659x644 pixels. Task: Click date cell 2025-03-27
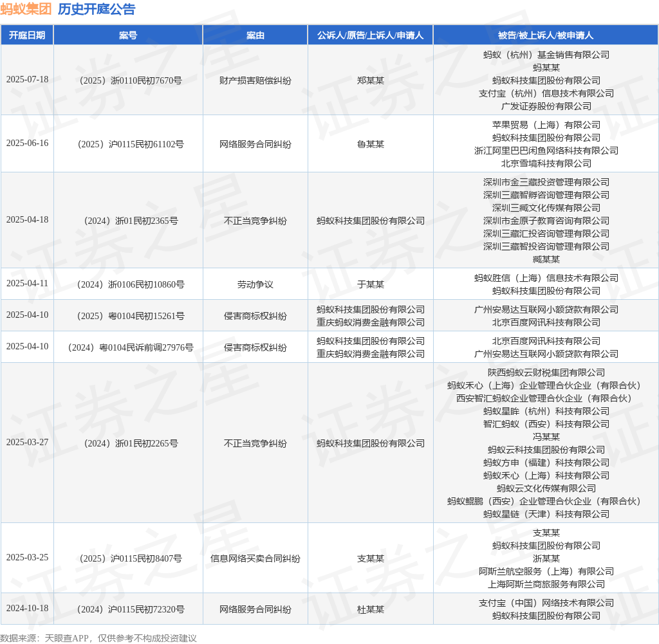(27, 443)
